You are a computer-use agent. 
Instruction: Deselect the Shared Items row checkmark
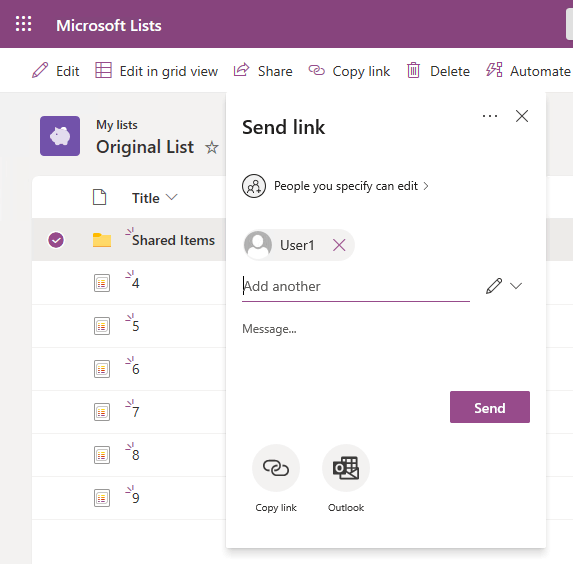tap(56, 240)
